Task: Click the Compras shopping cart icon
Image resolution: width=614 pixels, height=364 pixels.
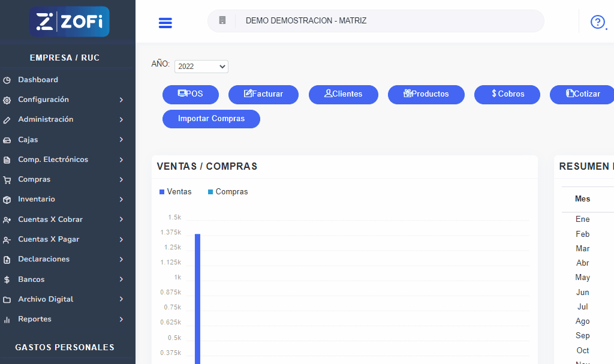Action: click(x=7, y=180)
